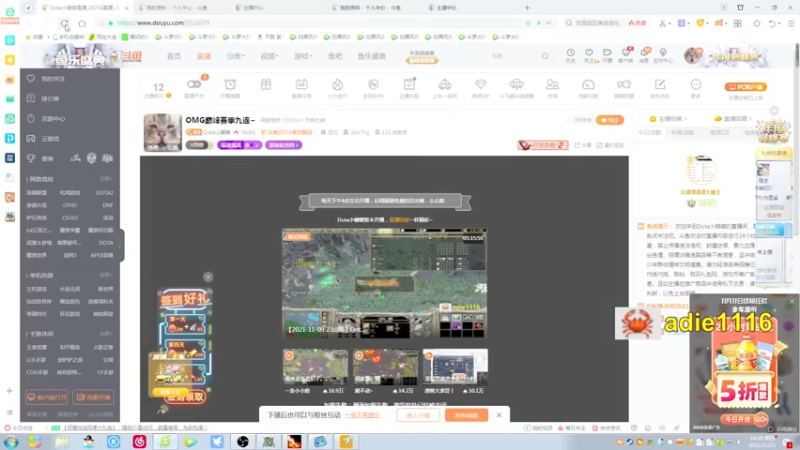Click 客户端打开 button in sidebar
This screenshot has height=450, width=800.
pos(46,397)
